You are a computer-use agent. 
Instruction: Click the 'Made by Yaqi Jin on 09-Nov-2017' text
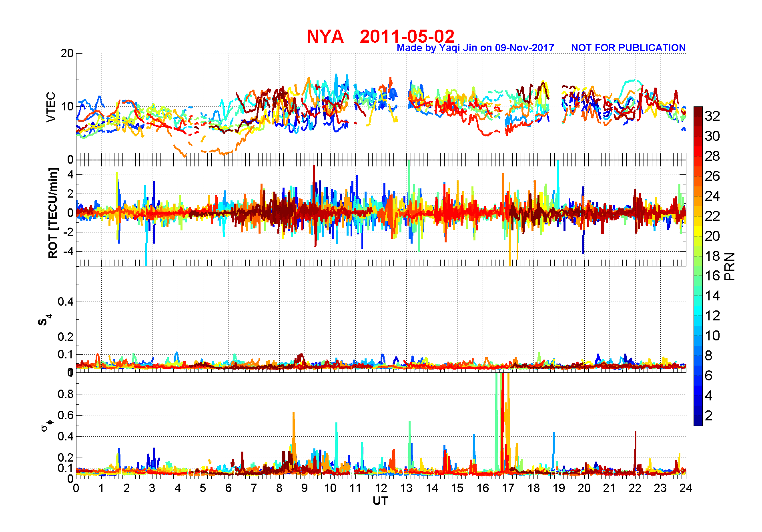pos(475,48)
